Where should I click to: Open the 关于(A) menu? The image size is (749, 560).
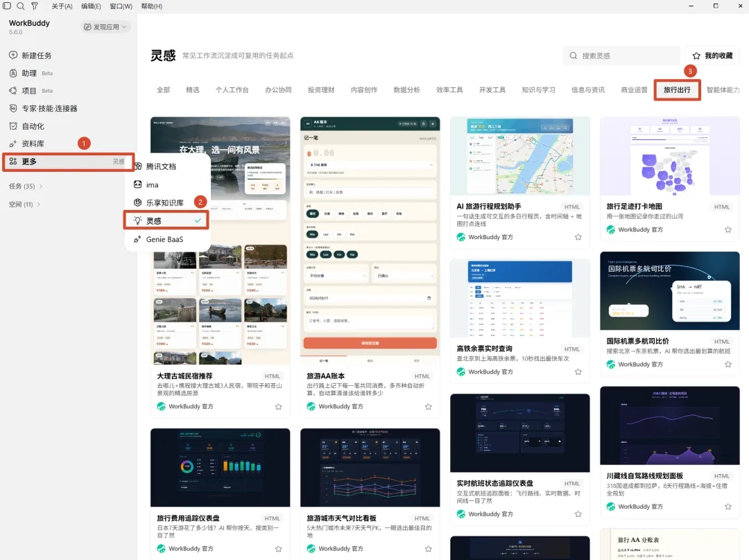pyautogui.click(x=62, y=6)
